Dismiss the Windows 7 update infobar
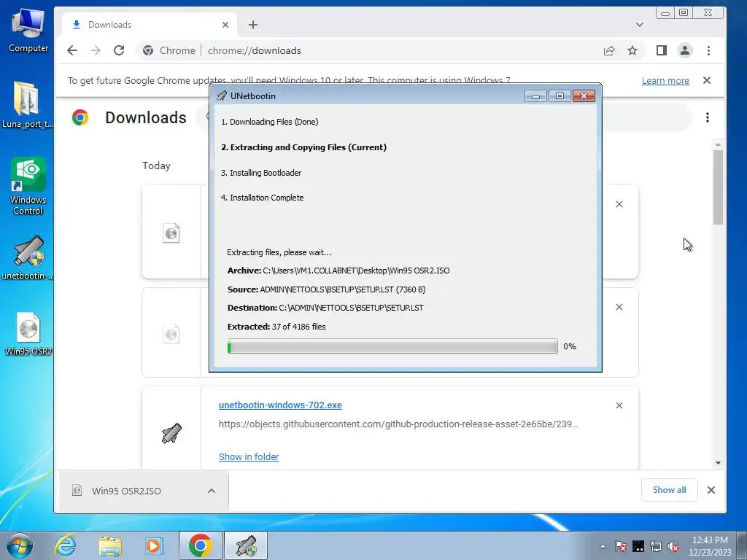 coord(707,80)
